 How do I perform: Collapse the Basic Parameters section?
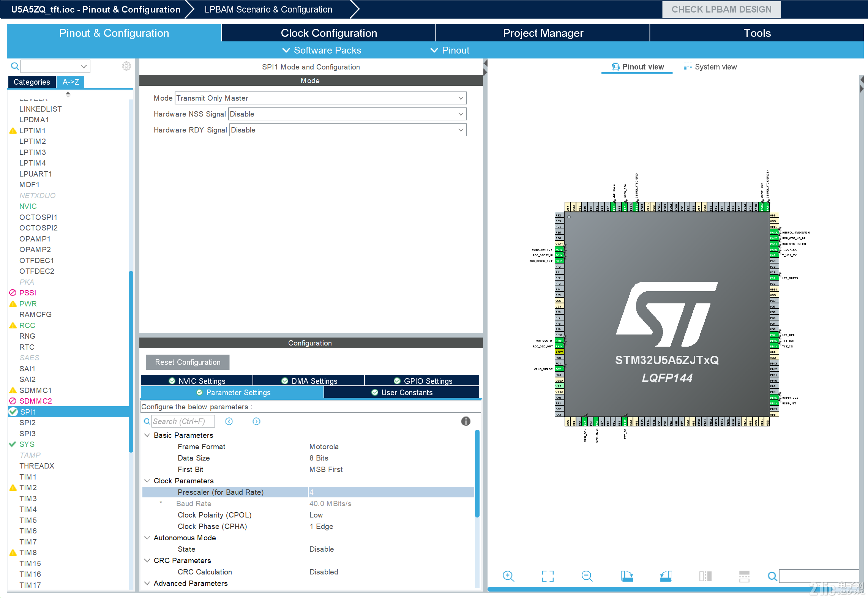[x=147, y=435]
